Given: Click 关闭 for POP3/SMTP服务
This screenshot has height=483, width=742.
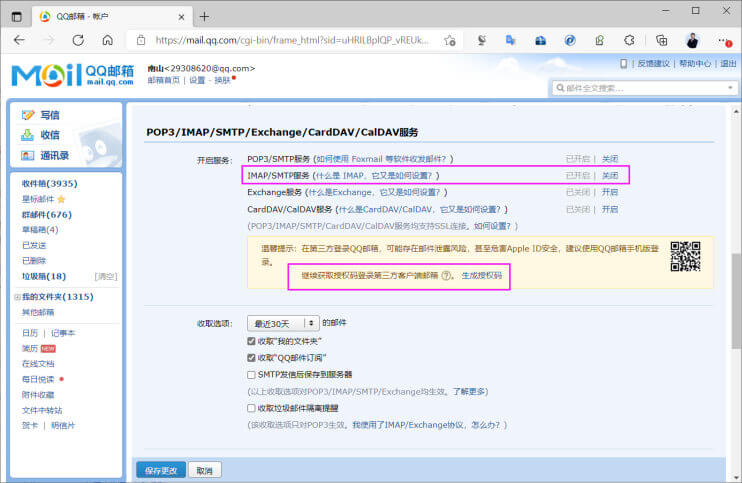Looking at the screenshot, I should [610, 159].
